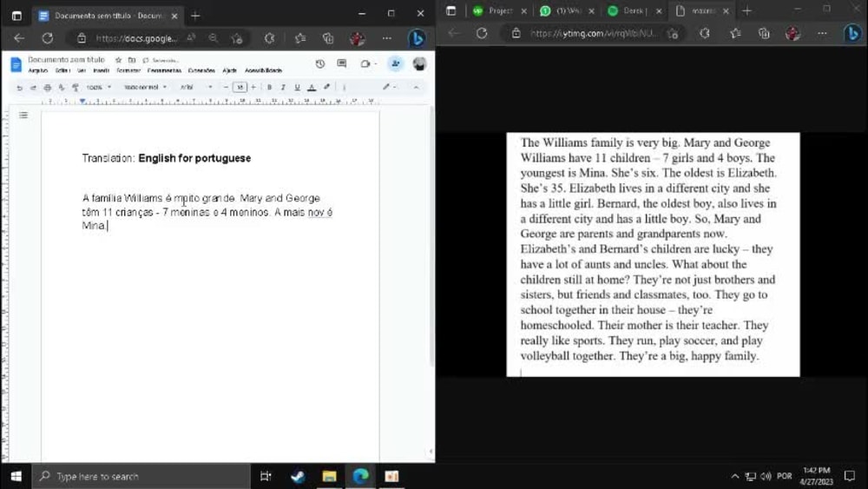Click the Google Docs home logo
Viewport: 868px width, 489px height.
(16, 65)
